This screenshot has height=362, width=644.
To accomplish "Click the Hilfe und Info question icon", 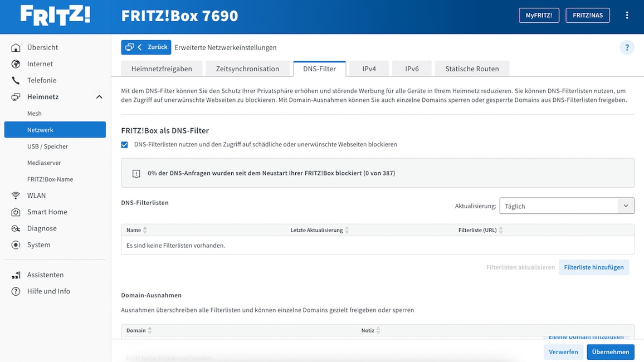I will [x=16, y=291].
